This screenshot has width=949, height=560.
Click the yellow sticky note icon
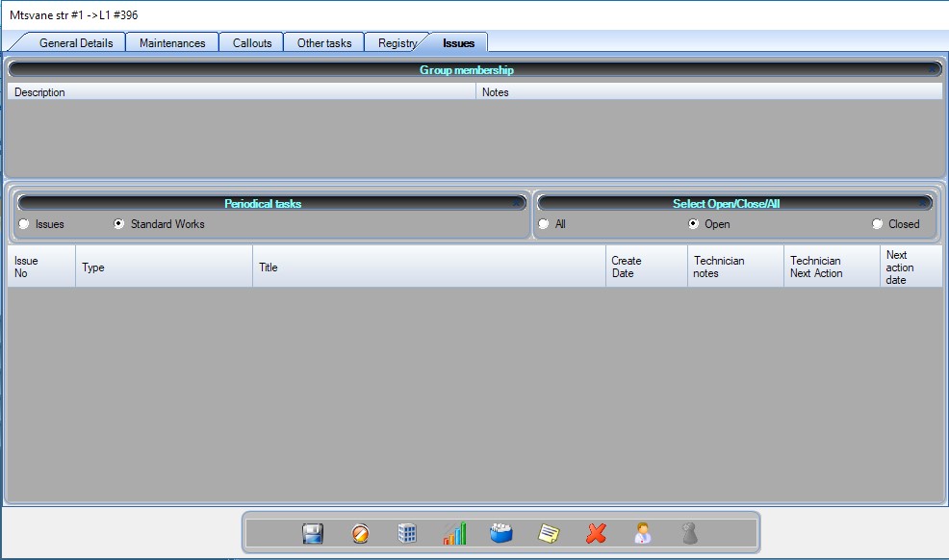click(x=549, y=533)
